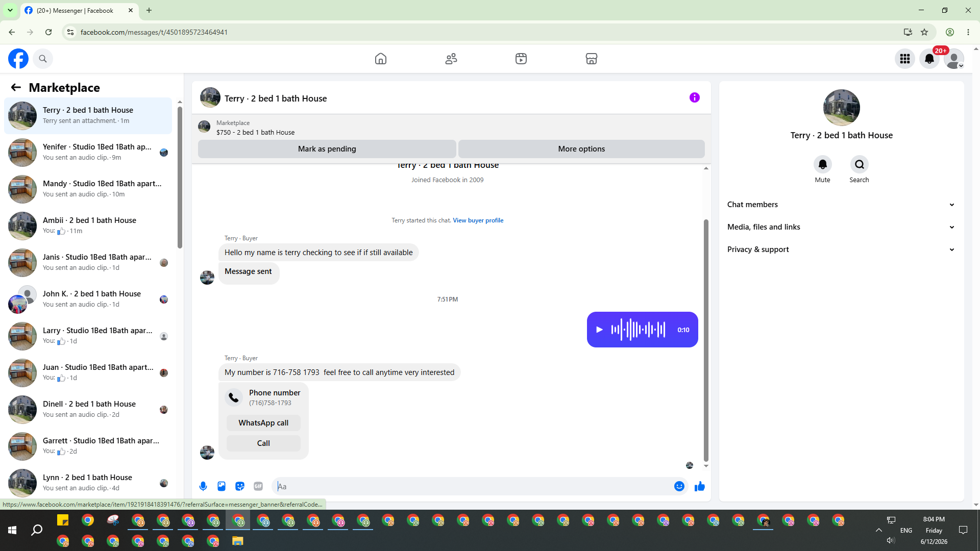Click the chat message area scrollbar
The height and width of the screenshot is (551, 980).
(706, 340)
